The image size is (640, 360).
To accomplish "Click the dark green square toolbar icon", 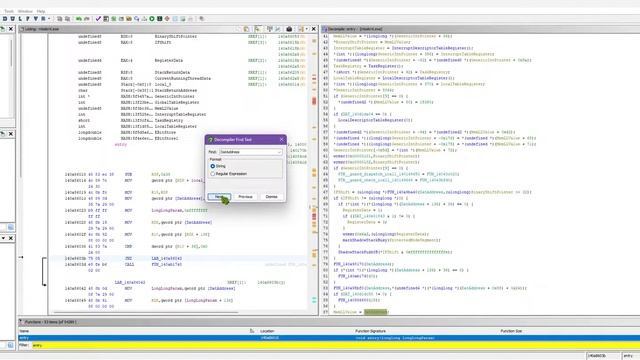I will 160,19.
